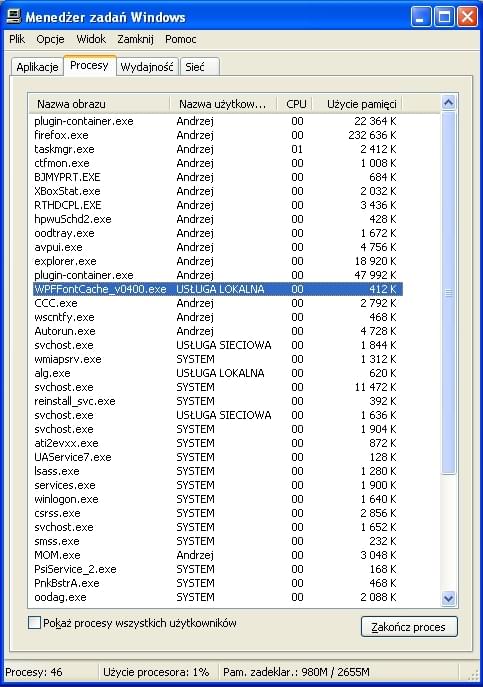
Task: Click the Procesy: 46 status entry
Action: point(34,672)
